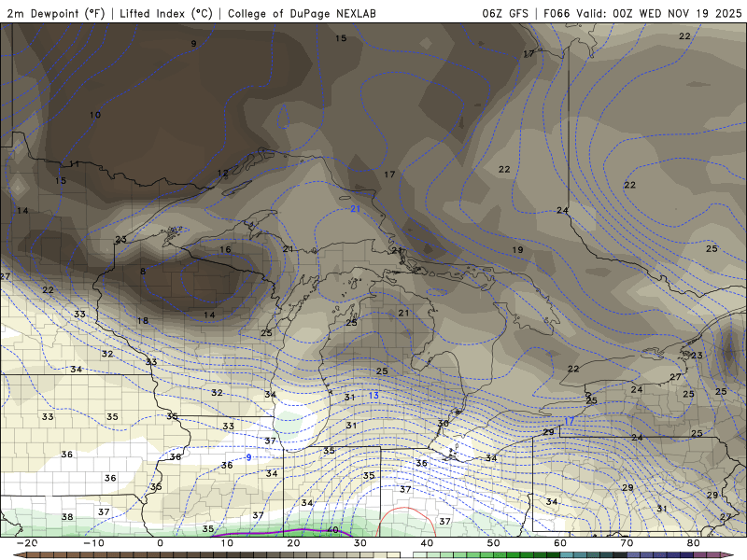Click the blue "9" contour label
This screenshot has height=560, width=747.
point(248,457)
